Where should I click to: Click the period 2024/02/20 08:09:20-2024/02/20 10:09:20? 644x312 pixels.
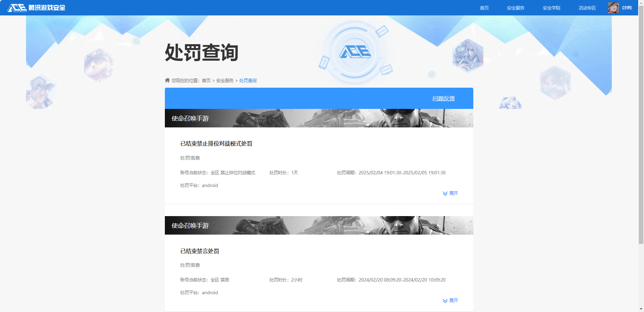click(402, 280)
